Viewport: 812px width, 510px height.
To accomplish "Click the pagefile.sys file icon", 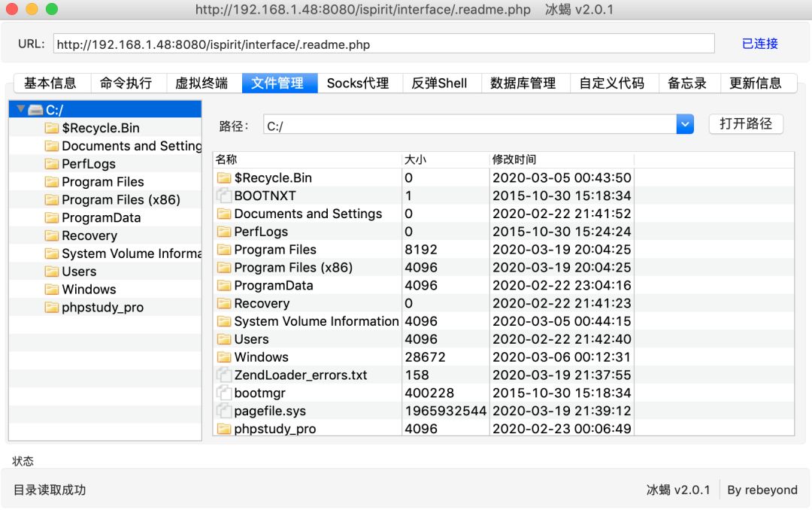I will tap(224, 411).
